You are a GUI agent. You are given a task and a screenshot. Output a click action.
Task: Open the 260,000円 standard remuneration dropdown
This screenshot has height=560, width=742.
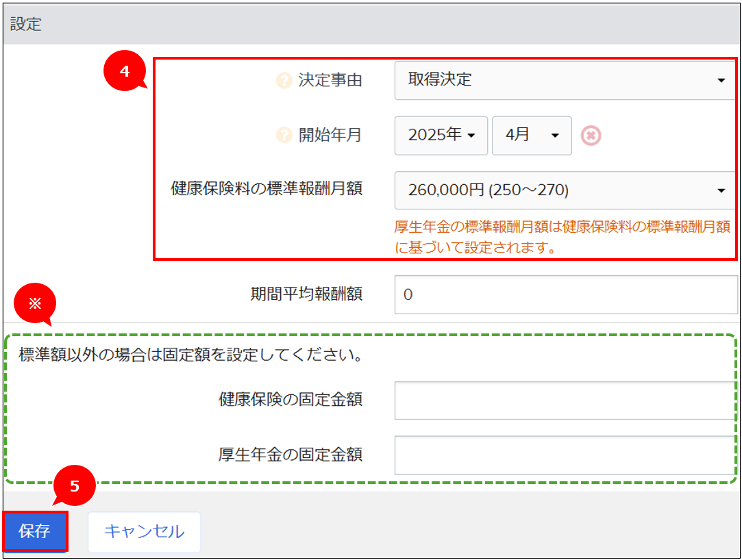(x=565, y=190)
